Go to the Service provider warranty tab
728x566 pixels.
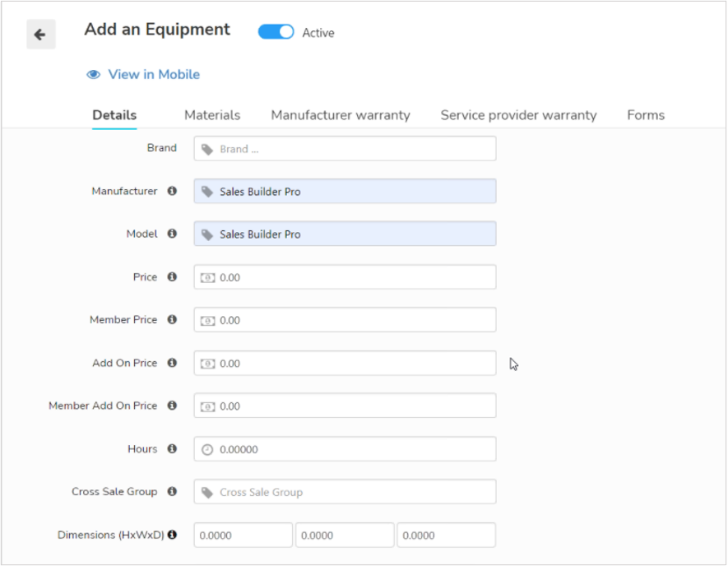[518, 115]
